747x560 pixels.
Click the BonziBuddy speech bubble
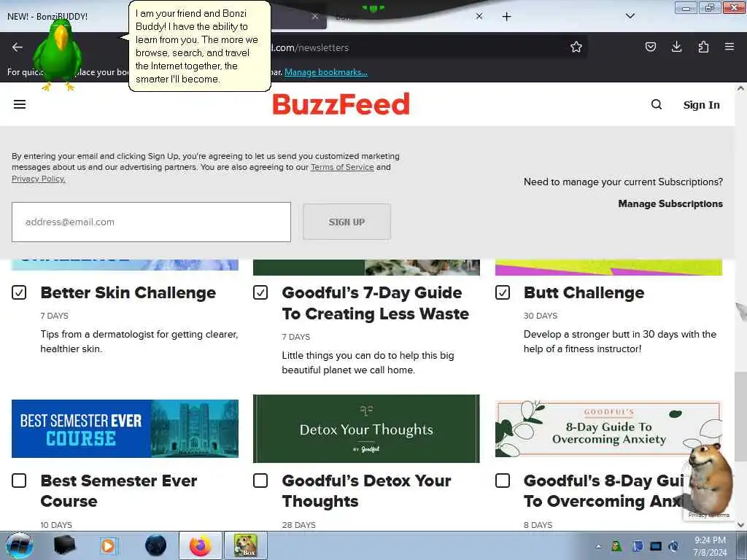click(200, 46)
